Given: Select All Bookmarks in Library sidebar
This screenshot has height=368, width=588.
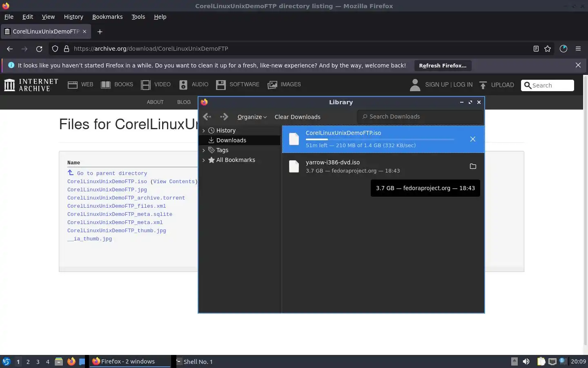Looking at the screenshot, I should tap(236, 160).
